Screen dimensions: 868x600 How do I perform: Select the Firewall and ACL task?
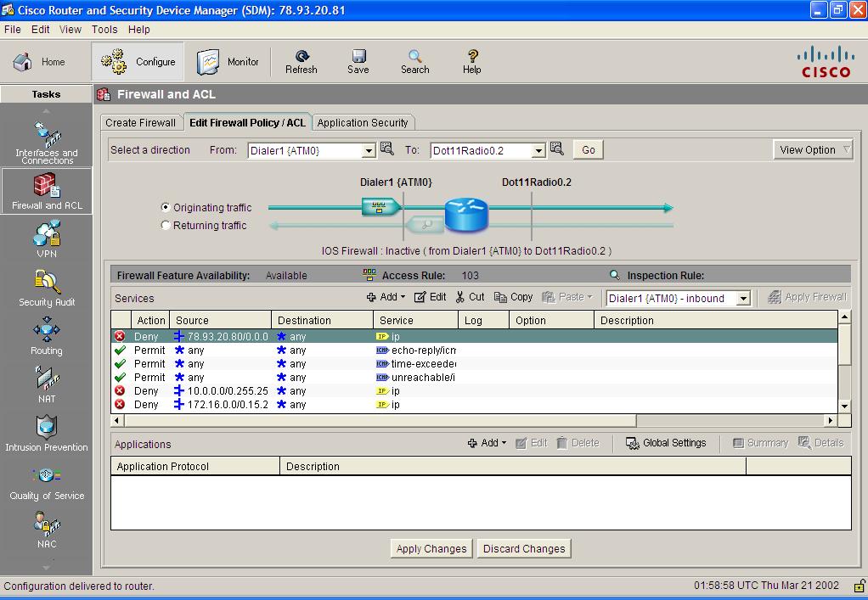pyautogui.click(x=47, y=191)
